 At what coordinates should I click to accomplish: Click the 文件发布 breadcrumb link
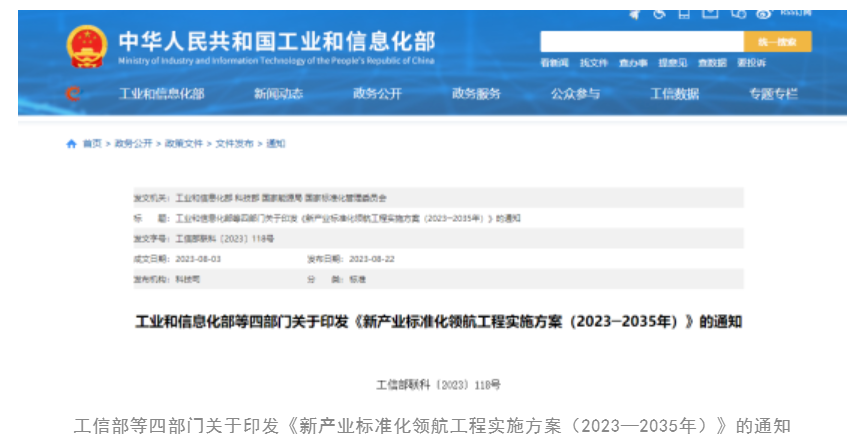(x=235, y=144)
